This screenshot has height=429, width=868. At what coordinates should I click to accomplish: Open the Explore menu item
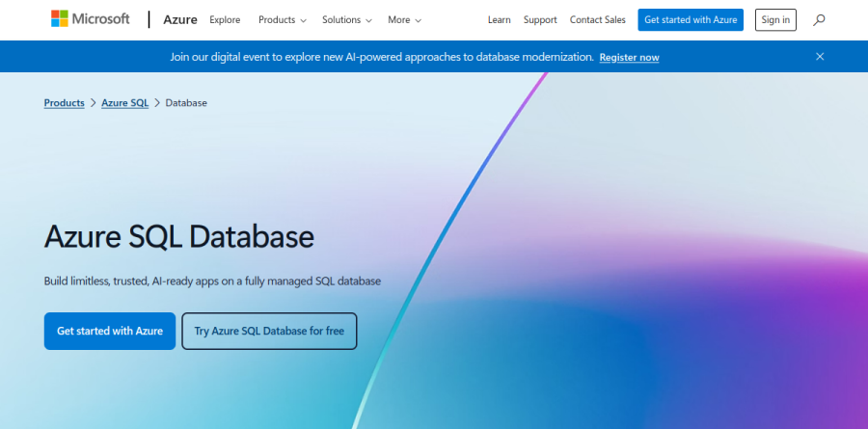(225, 20)
